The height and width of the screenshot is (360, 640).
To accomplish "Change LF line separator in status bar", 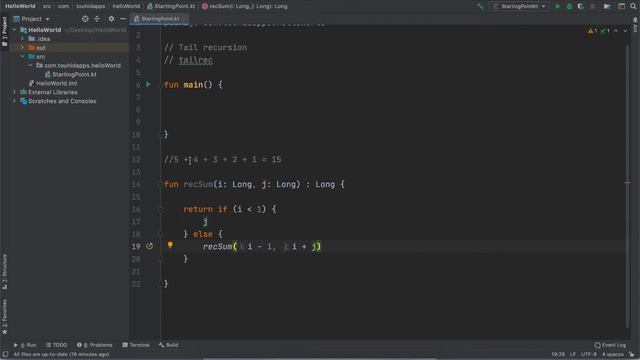I will coord(573,354).
